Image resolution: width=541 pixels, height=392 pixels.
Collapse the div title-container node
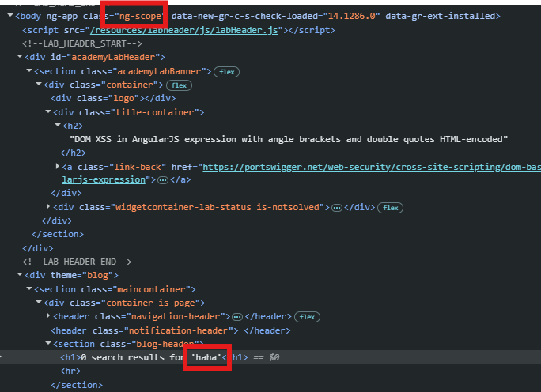[48, 111]
